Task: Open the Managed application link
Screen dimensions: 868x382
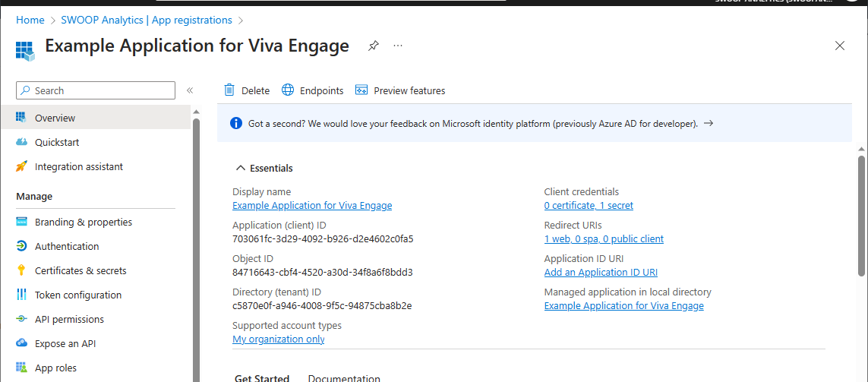Action: (x=624, y=305)
